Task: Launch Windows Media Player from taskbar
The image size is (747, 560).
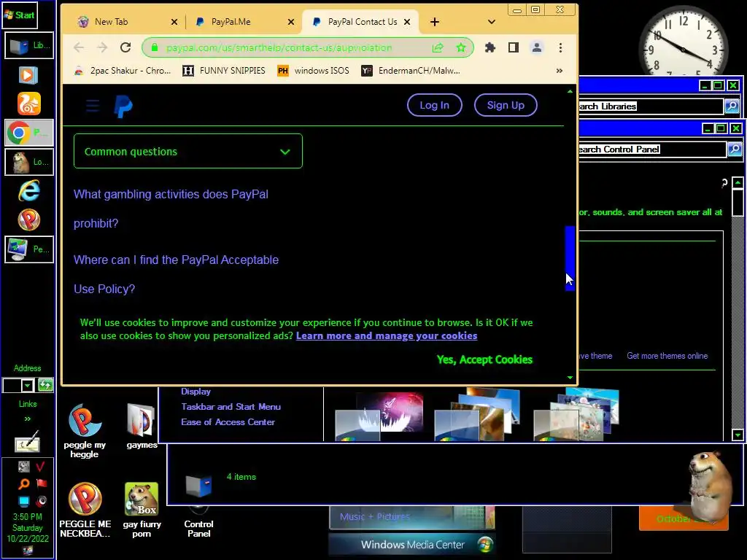Action: pyautogui.click(x=28, y=75)
